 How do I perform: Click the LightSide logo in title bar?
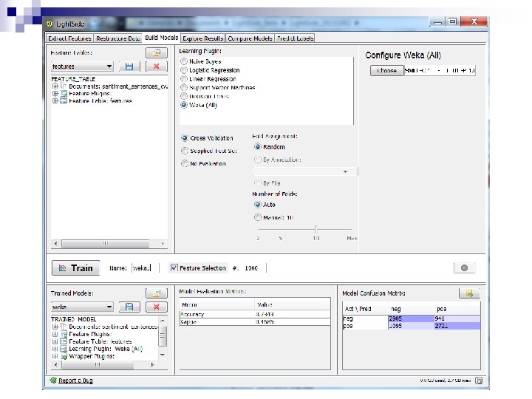[50, 24]
